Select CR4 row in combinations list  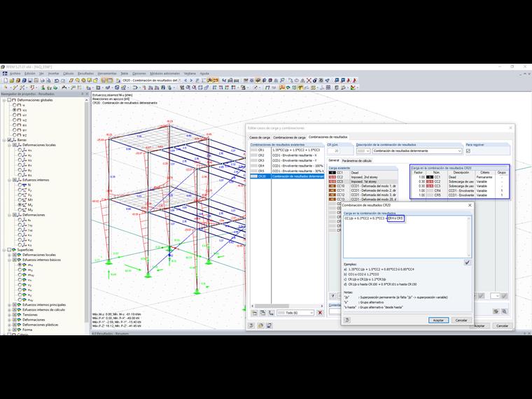287,166
